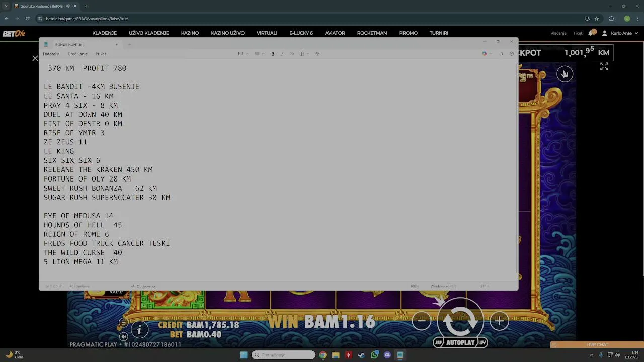Insert a link via toolbar icon
The height and width of the screenshot is (362, 644).
pos(291,54)
